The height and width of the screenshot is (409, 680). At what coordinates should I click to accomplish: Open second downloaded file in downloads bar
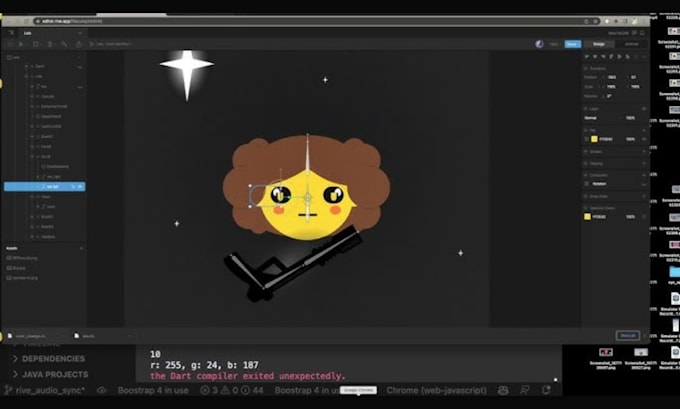coord(88,336)
